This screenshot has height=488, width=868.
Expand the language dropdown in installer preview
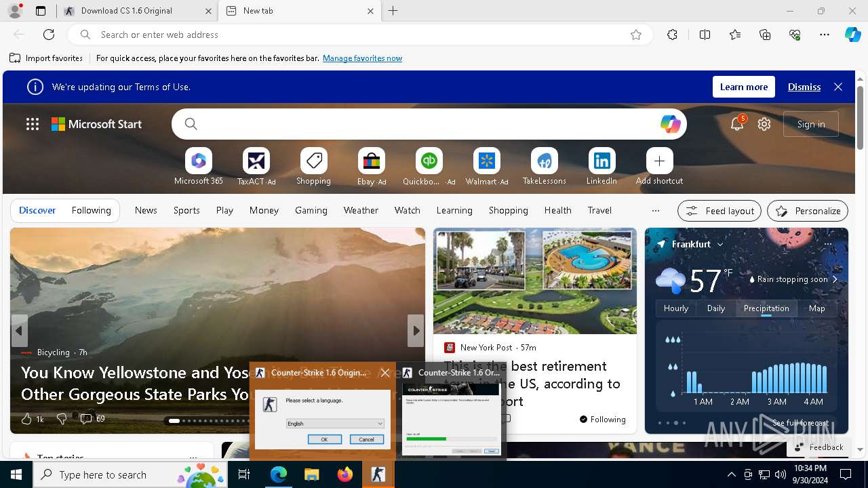380,424
